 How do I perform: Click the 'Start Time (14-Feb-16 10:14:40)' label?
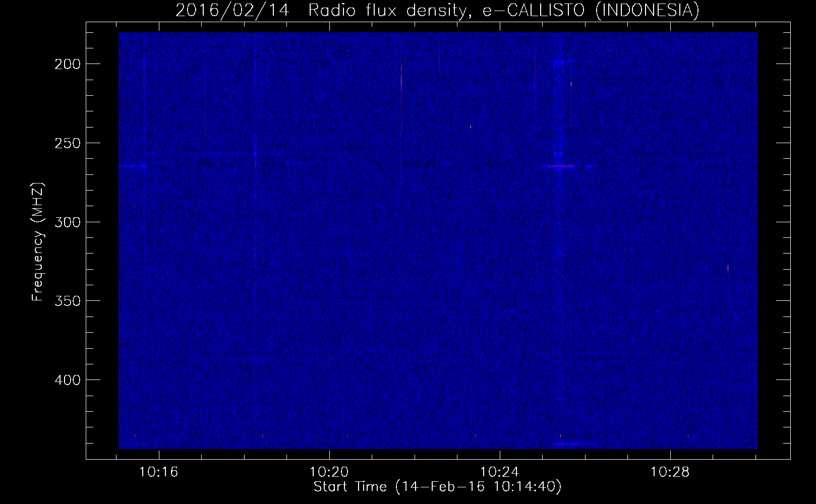tap(437, 487)
